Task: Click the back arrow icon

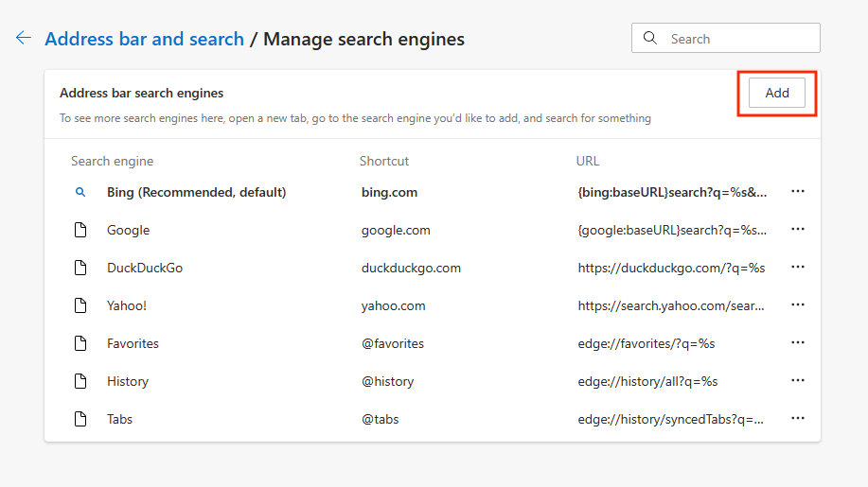Action: click(x=24, y=38)
